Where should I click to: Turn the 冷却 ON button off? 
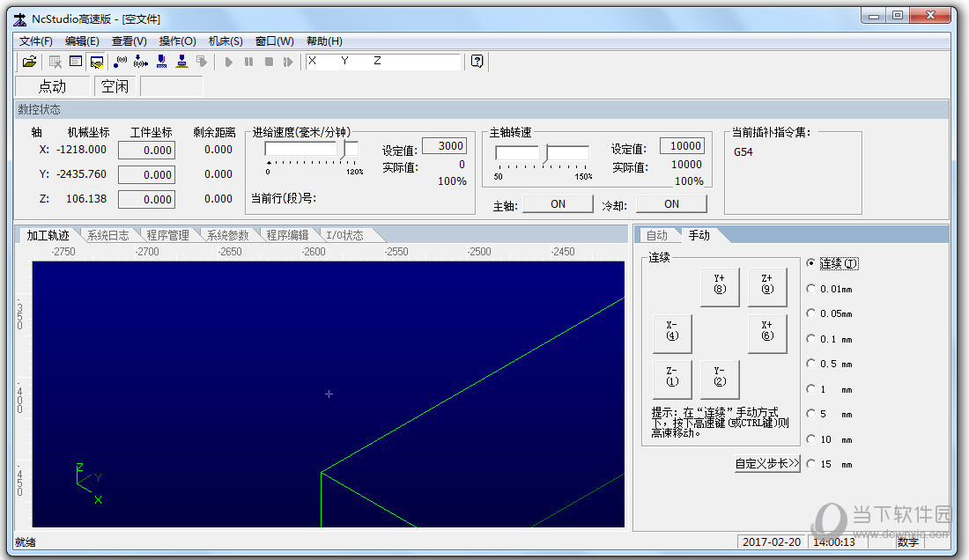point(671,203)
